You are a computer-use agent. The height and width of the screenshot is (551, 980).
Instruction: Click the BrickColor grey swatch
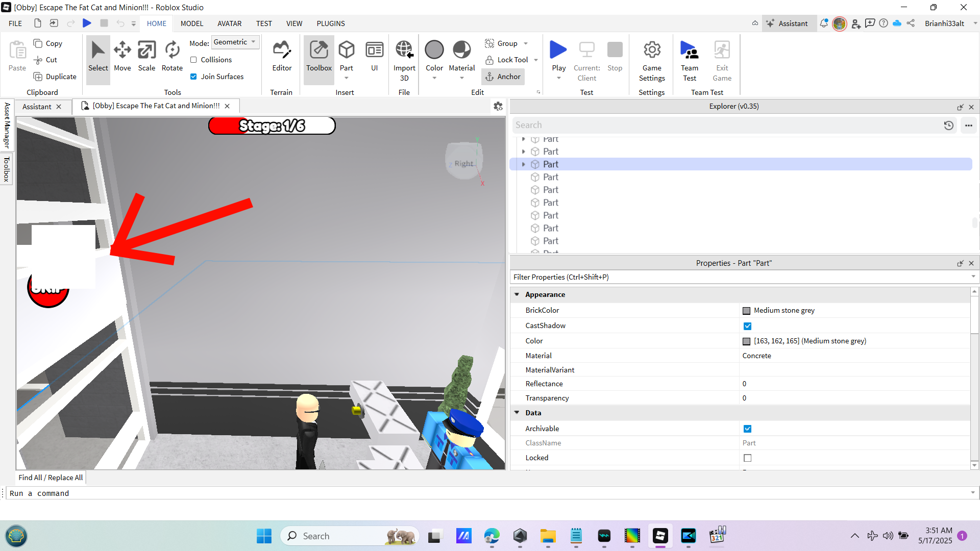[x=747, y=311]
